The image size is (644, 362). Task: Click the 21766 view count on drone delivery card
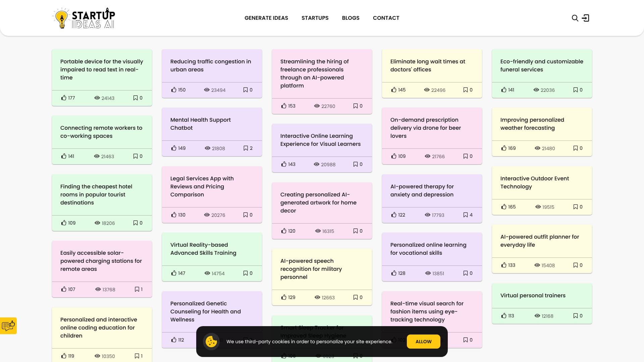[x=438, y=157]
